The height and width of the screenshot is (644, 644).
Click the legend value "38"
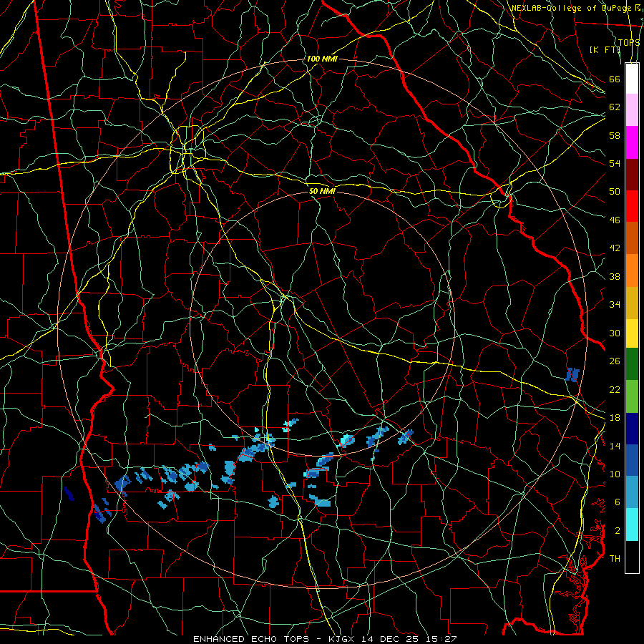coord(615,276)
